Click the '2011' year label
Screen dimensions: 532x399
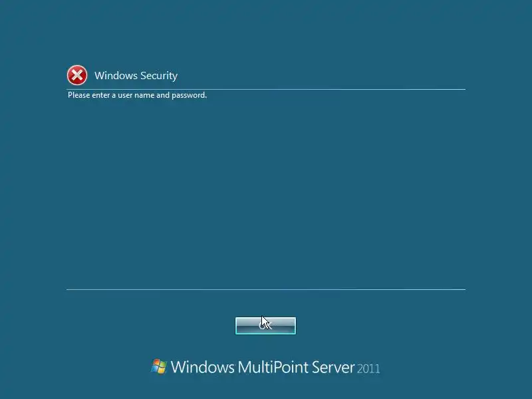(368, 368)
